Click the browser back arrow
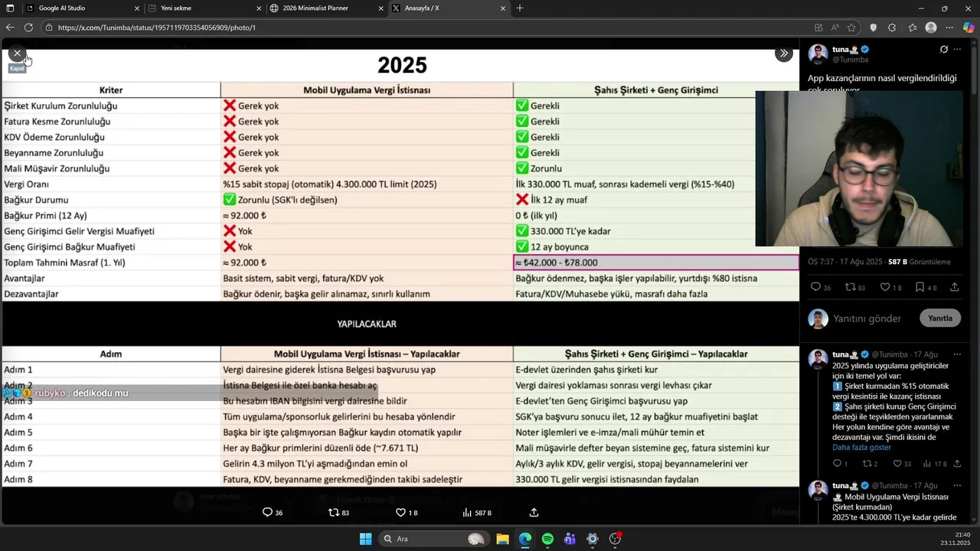This screenshot has width=980, height=551. pyautogui.click(x=10, y=28)
